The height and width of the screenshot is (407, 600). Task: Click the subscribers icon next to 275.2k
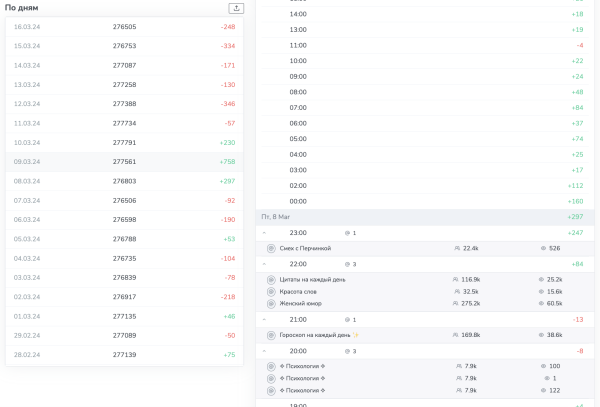tap(456, 303)
